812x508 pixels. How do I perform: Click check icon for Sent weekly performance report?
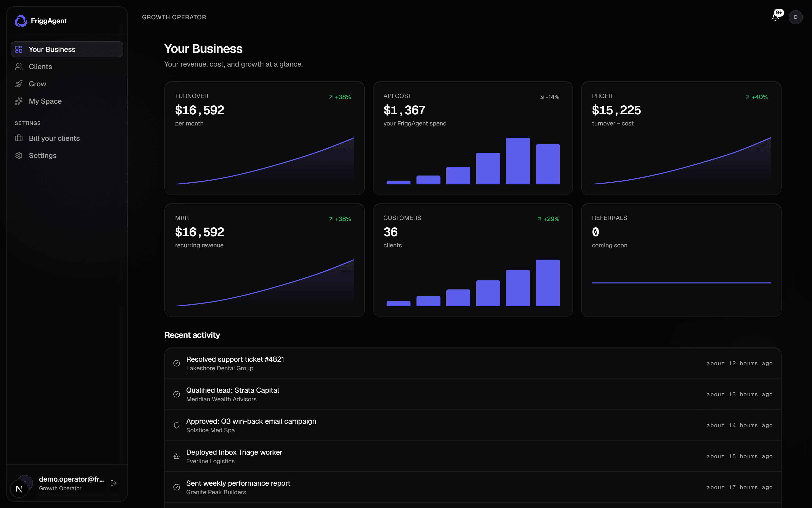point(177,487)
